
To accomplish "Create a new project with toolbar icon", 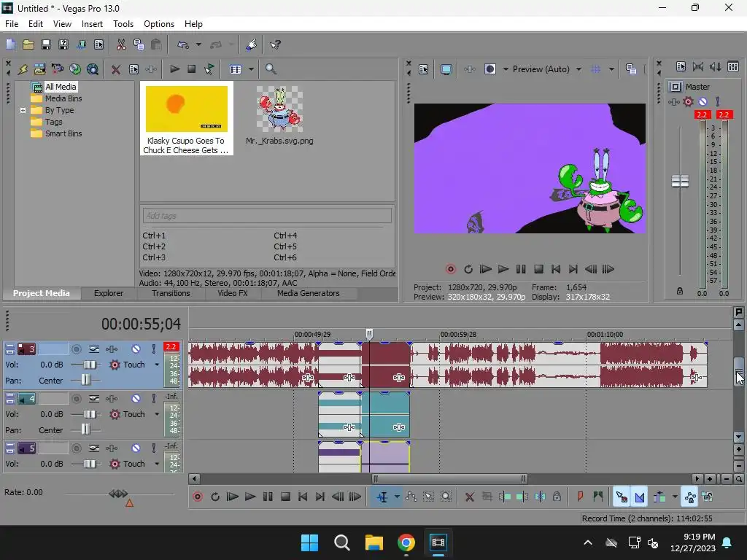I will 10,44.
